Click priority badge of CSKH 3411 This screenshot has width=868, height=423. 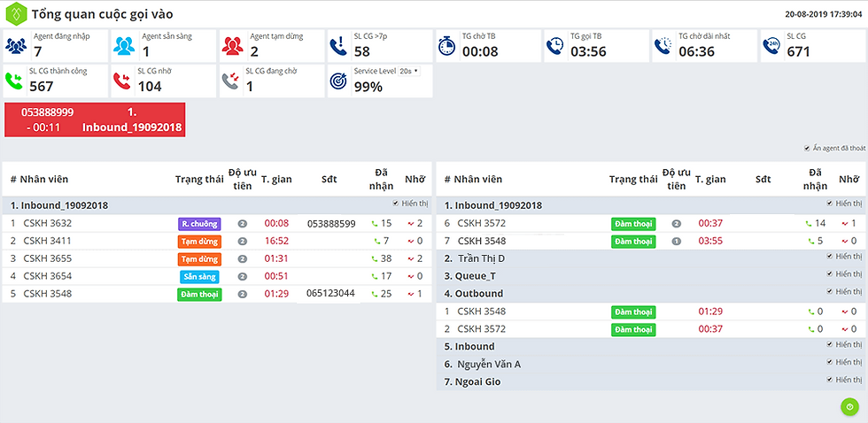coord(242,242)
